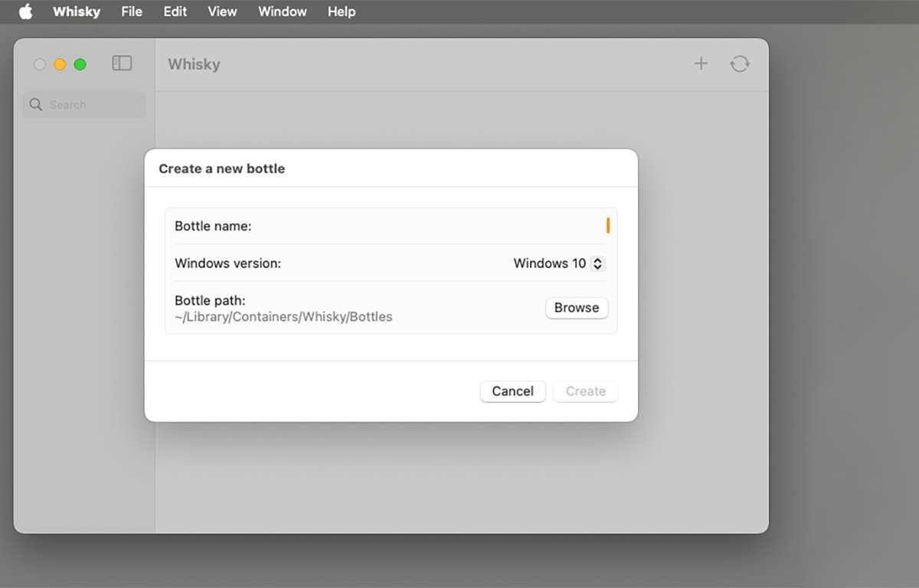Open the Help menu
919x588 pixels.
[341, 11]
